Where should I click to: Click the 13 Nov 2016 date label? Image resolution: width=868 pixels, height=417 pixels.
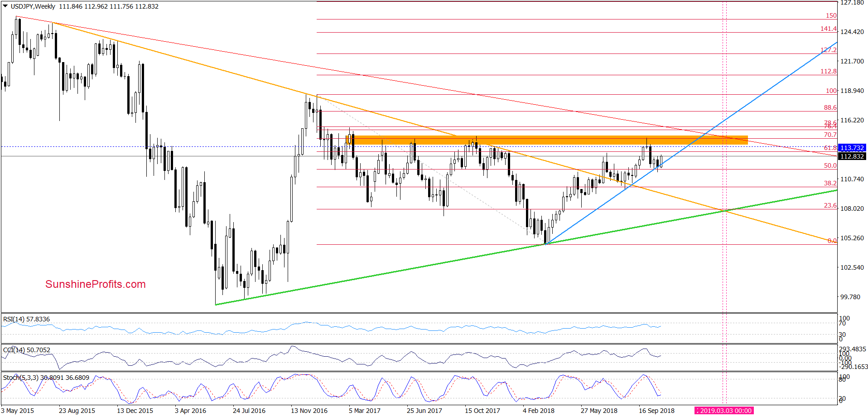pos(309,411)
